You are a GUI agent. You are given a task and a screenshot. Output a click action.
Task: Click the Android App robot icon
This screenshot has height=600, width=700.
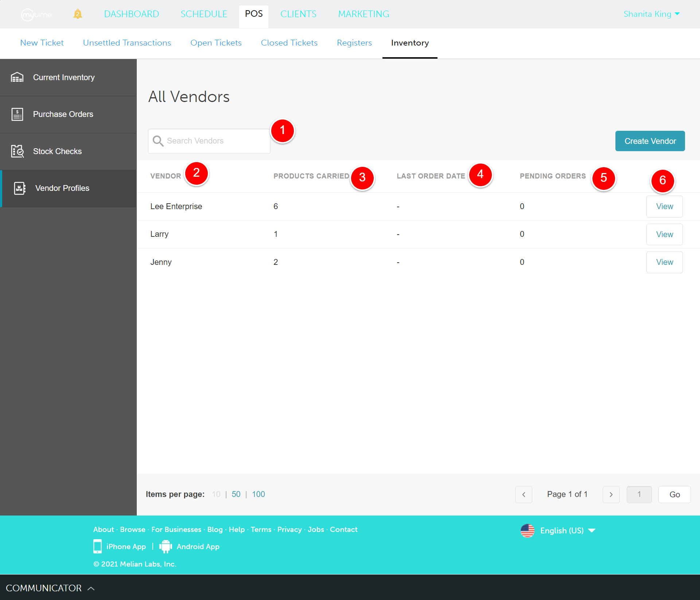[166, 546]
